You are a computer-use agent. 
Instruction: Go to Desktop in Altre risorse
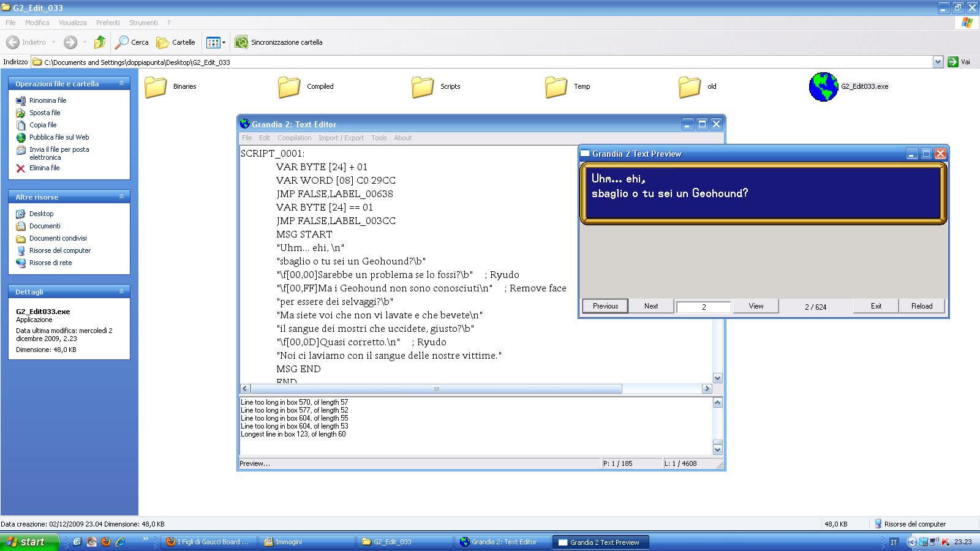click(41, 214)
